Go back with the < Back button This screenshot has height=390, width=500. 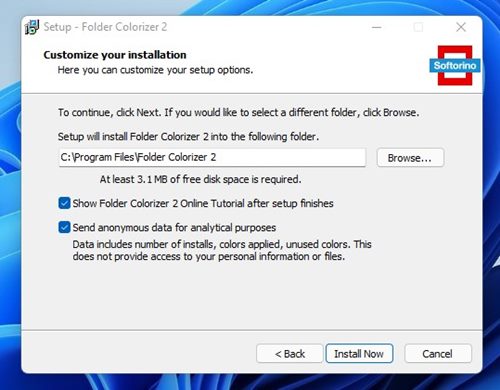pos(290,354)
